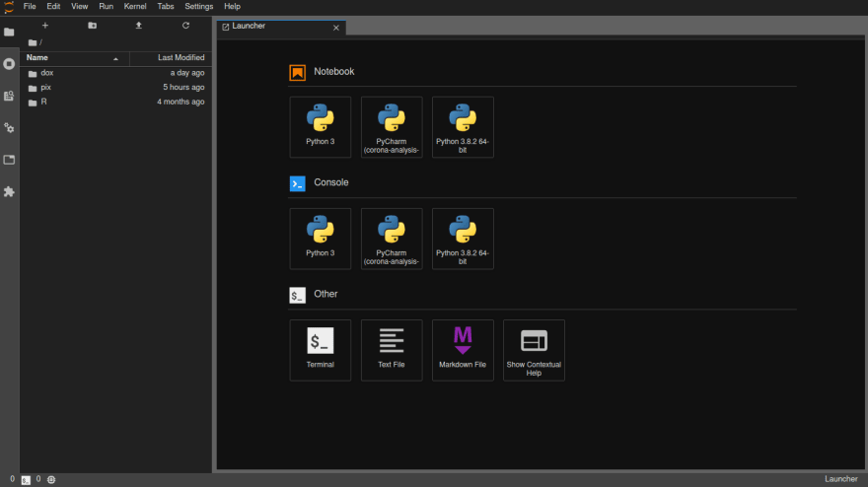Click the JupyterLab logo icon
This screenshot has height=487, width=868.
[9, 7]
